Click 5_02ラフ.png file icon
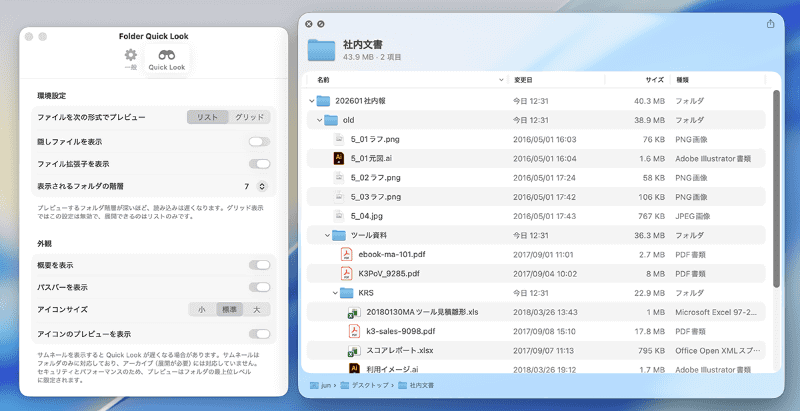The width and height of the screenshot is (800, 411). [x=339, y=178]
